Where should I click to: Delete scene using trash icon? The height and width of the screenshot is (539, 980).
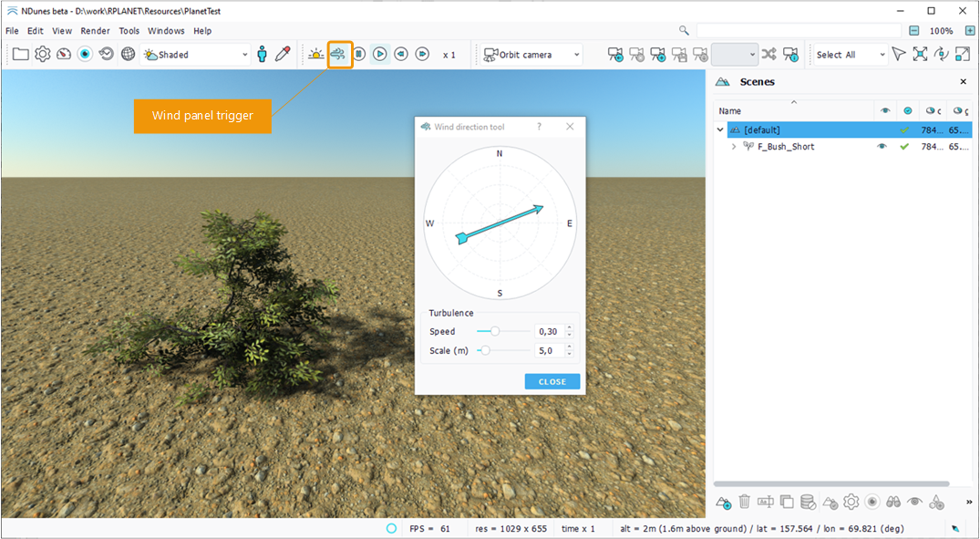click(x=744, y=502)
